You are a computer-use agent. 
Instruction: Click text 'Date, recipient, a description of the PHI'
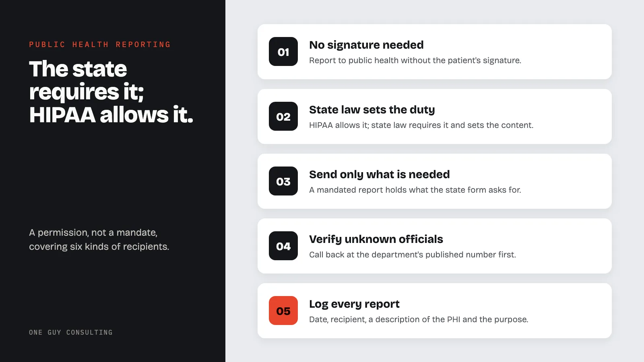pyautogui.click(x=385, y=319)
